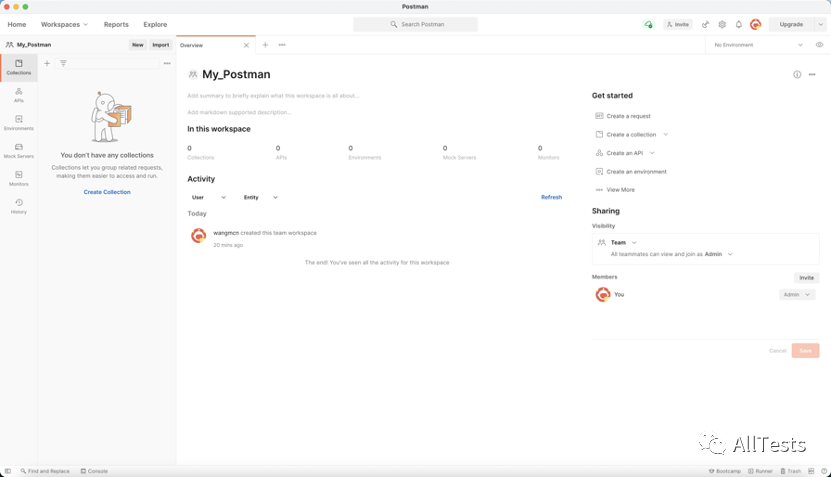Open your member role Admin dropdown
Viewport: 832px width, 478px height.
(797, 294)
